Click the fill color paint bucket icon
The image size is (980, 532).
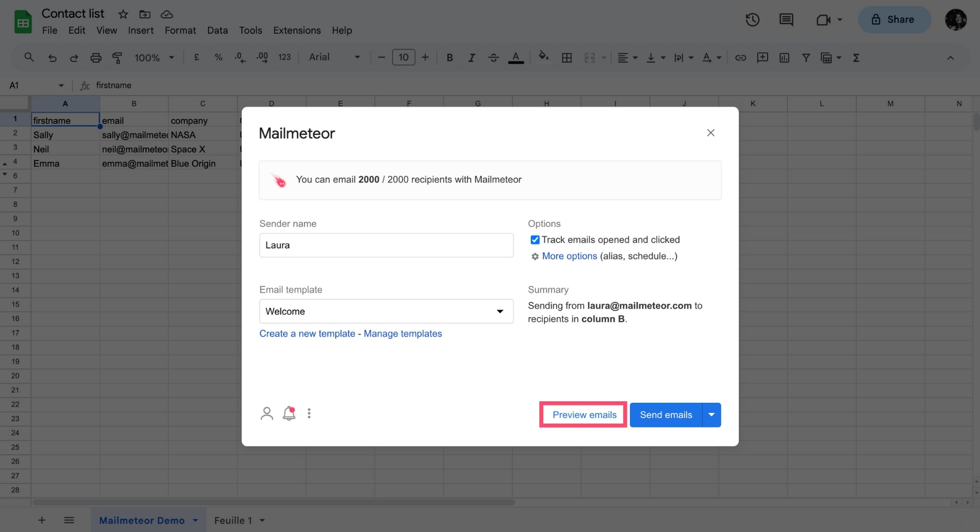pos(543,57)
